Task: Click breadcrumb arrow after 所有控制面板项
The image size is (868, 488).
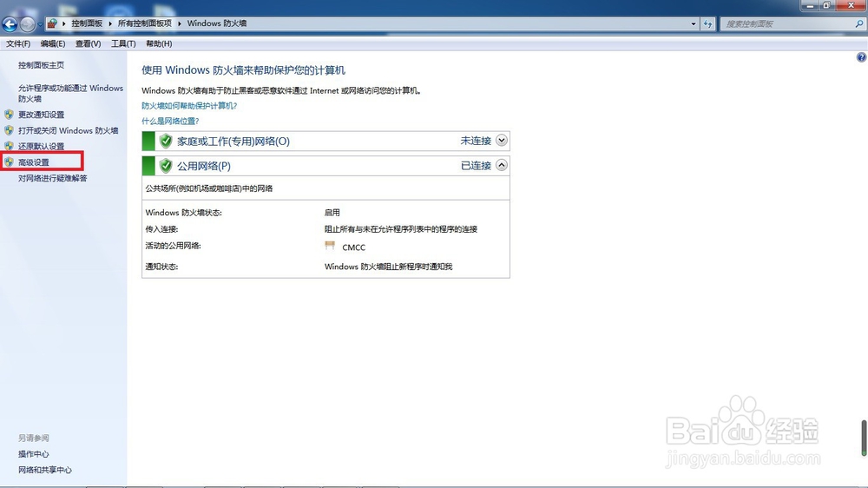Action: click(180, 23)
